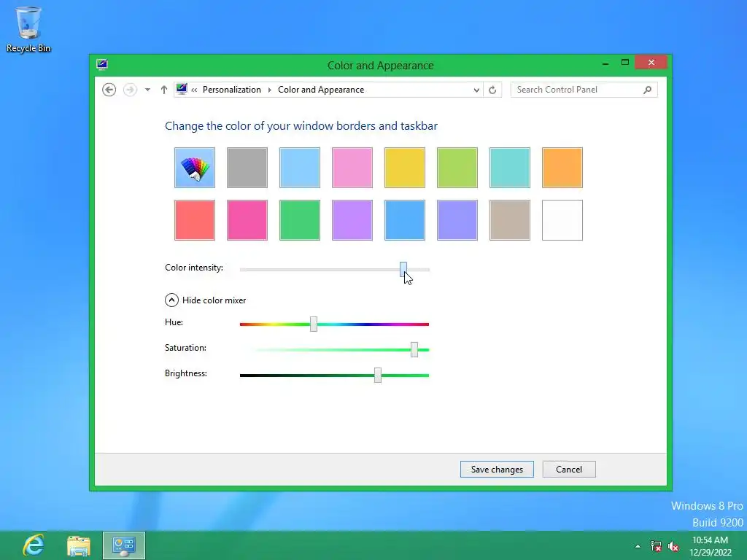This screenshot has height=560, width=747.
Task: Select the teal color swatch
Action: (510, 168)
